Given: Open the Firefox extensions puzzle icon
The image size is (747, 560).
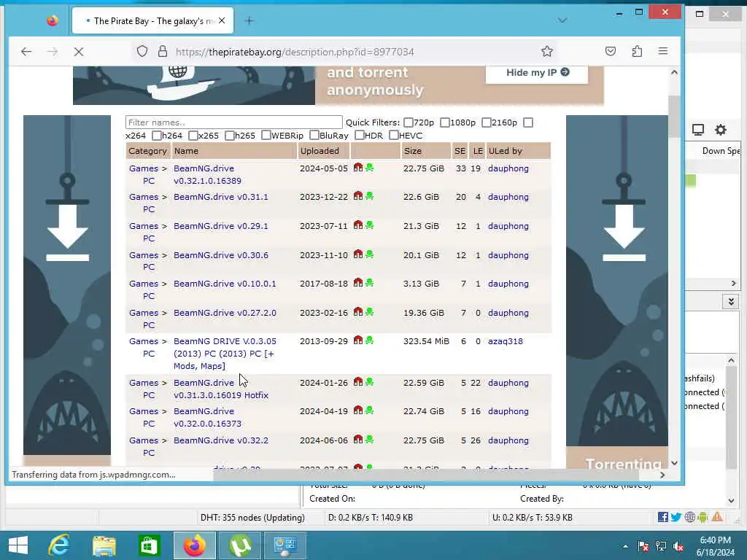Looking at the screenshot, I should coord(637,52).
